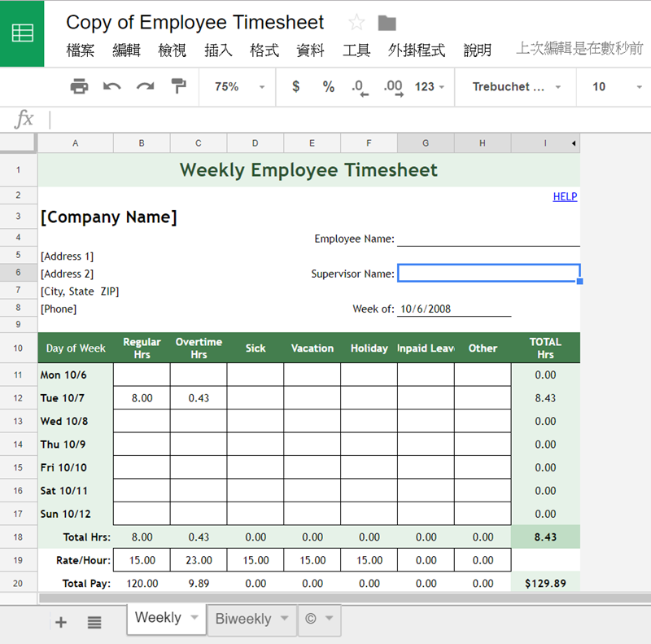651x644 pixels.
Task: Open the 說明 menu
Action: tap(478, 50)
